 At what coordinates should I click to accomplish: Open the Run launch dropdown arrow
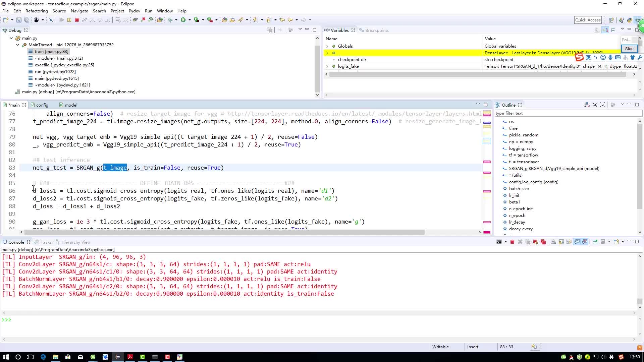190,20
